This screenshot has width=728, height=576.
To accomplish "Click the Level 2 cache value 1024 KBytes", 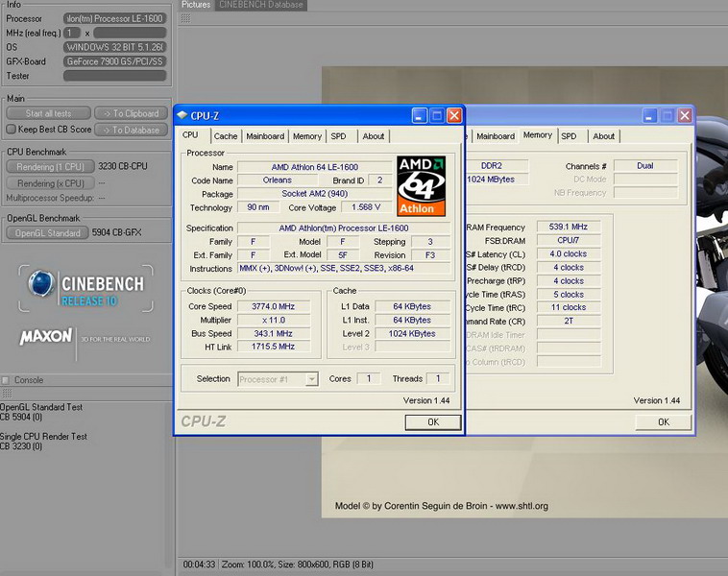I will pyautogui.click(x=412, y=333).
